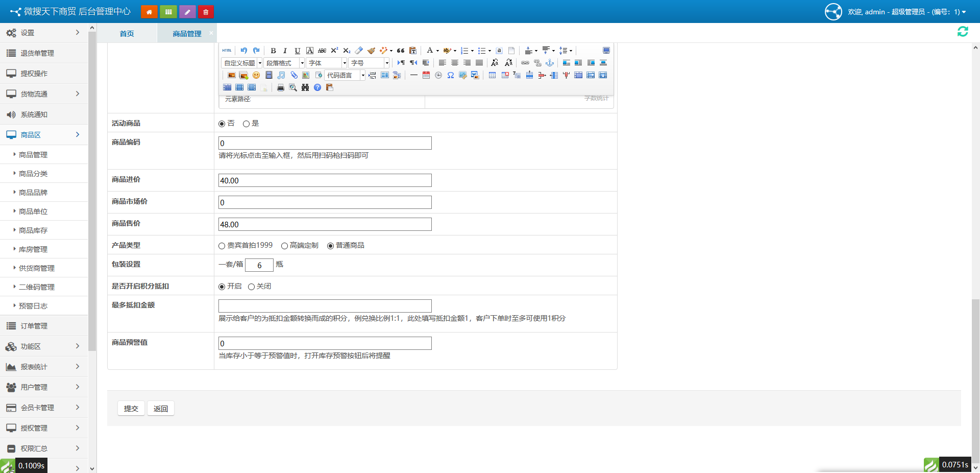Click the print icon in editor toolbar
980x473 pixels.
tap(280, 87)
